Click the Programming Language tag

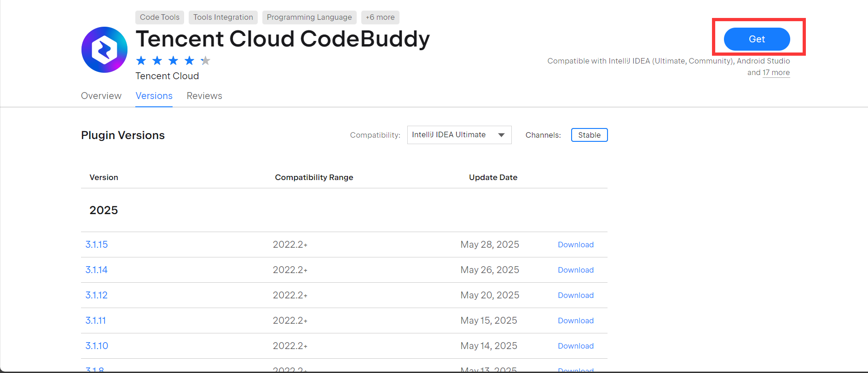click(309, 17)
